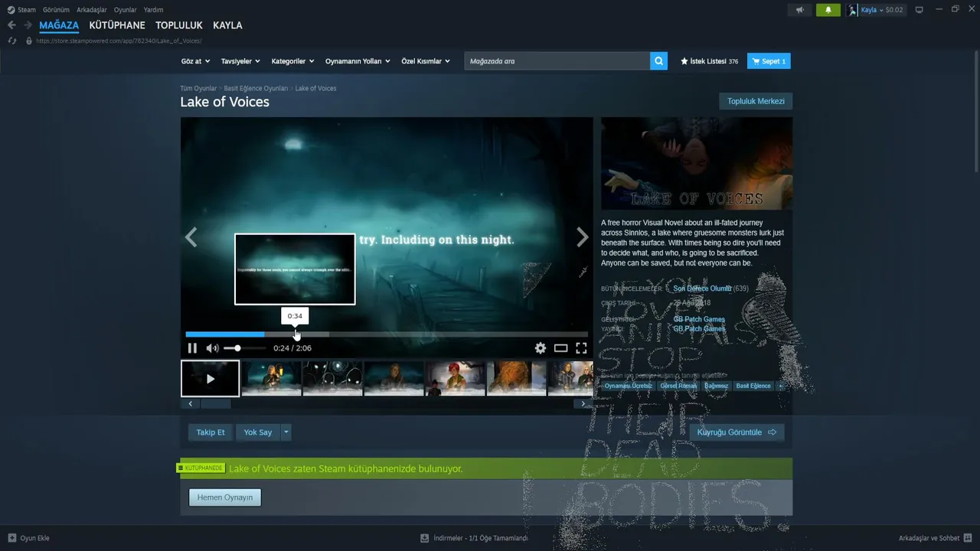Expand the Özel Kısımlar dropdown
This screenshot has height=551, width=980.
pos(426,61)
